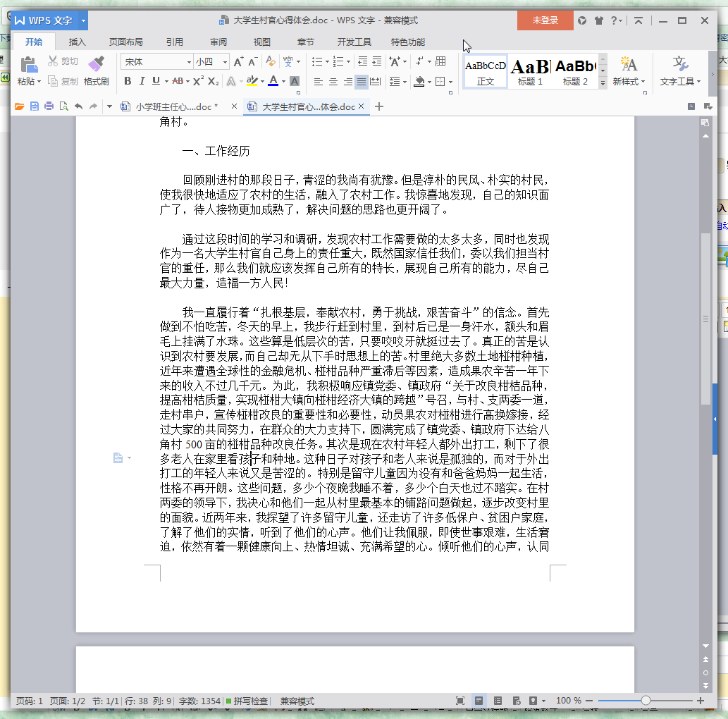Click the 未登录 login button
Image resolution: width=728 pixels, height=719 pixels.
tap(545, 20)
